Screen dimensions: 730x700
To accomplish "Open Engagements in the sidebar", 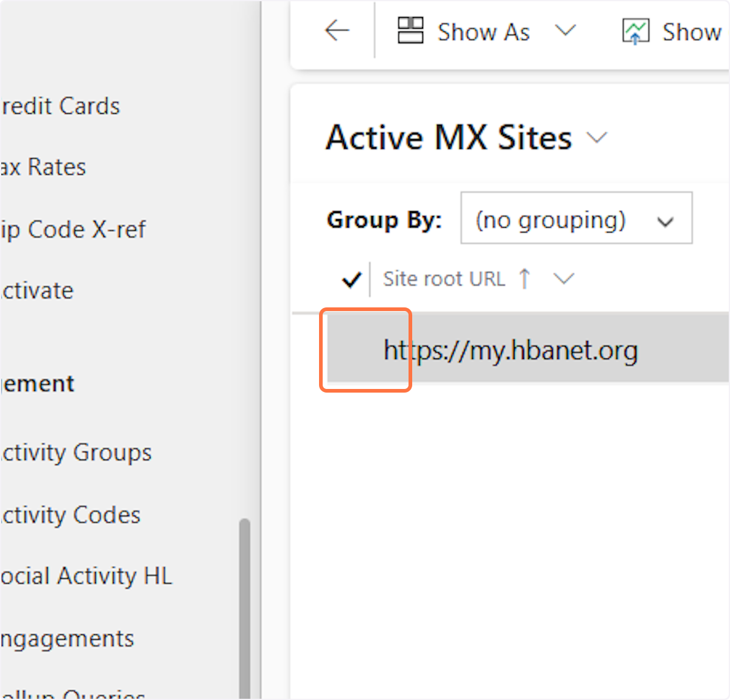I will 67,639.
